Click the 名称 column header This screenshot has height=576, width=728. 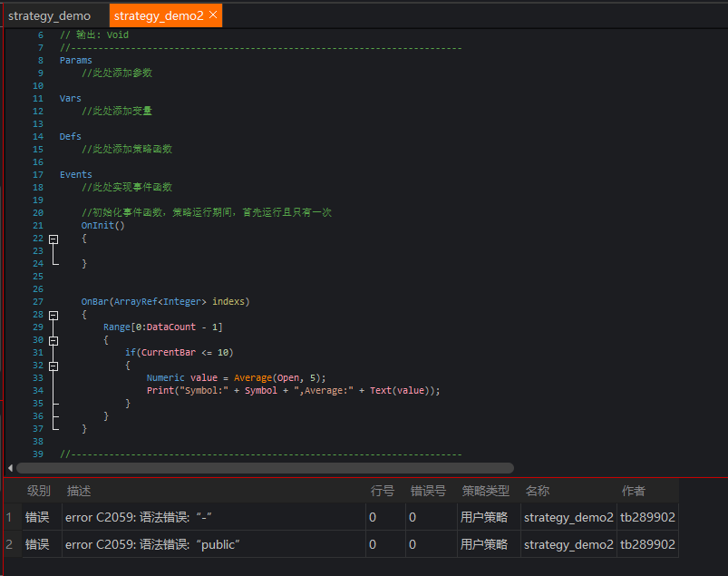(x=537, y=491)
